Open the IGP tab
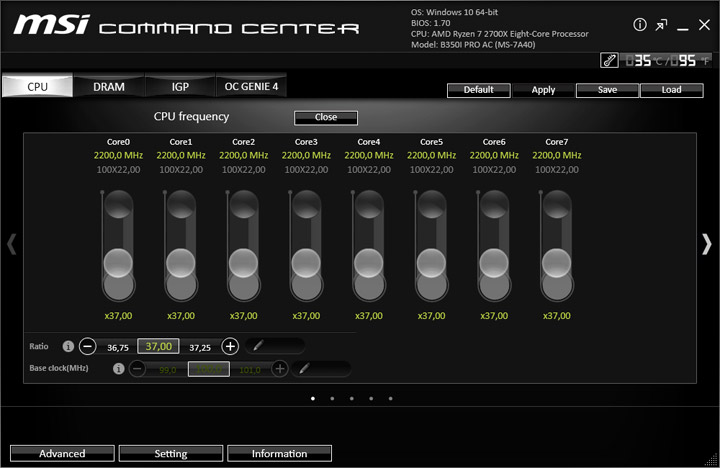This screenshot has height=468, width=720. click(x=180, y=86)
